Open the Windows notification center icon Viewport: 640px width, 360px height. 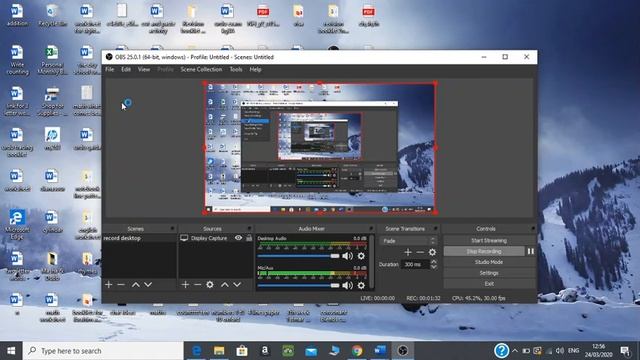click(625, 351)
